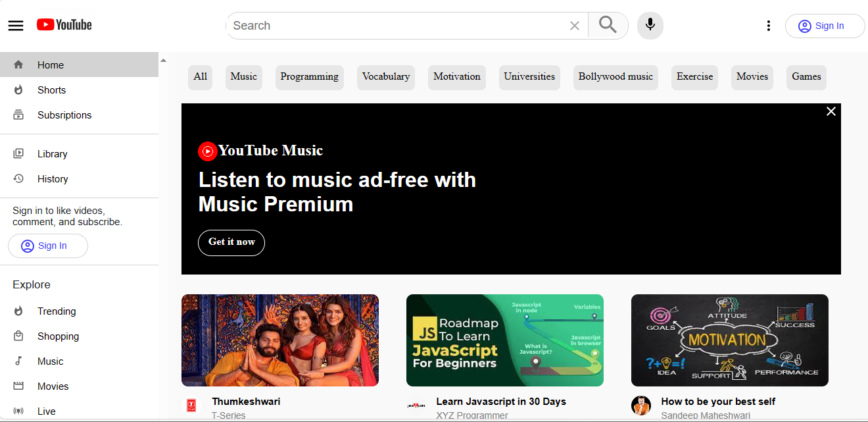Close the YouTube Music banner
The width and height of the screenshot is (868, 422).
(x=831, y=111)
